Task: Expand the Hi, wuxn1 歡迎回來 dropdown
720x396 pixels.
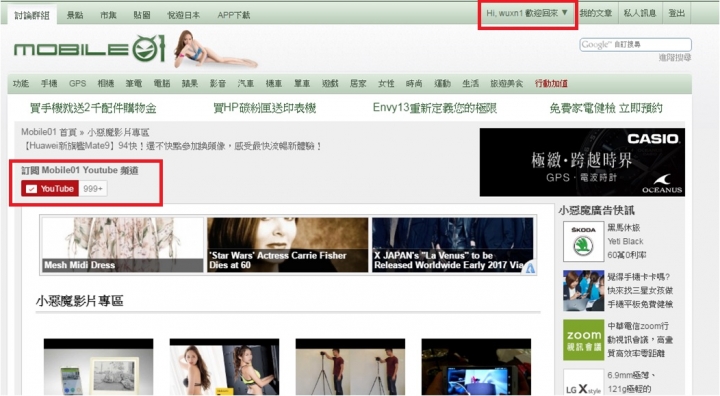Action: (x=527, y=13)
